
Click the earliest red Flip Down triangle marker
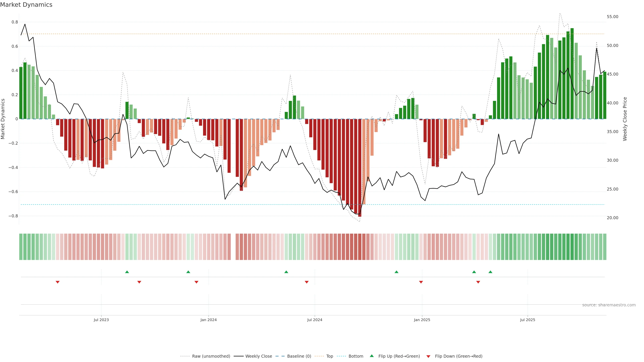click(x=58, y=282)
